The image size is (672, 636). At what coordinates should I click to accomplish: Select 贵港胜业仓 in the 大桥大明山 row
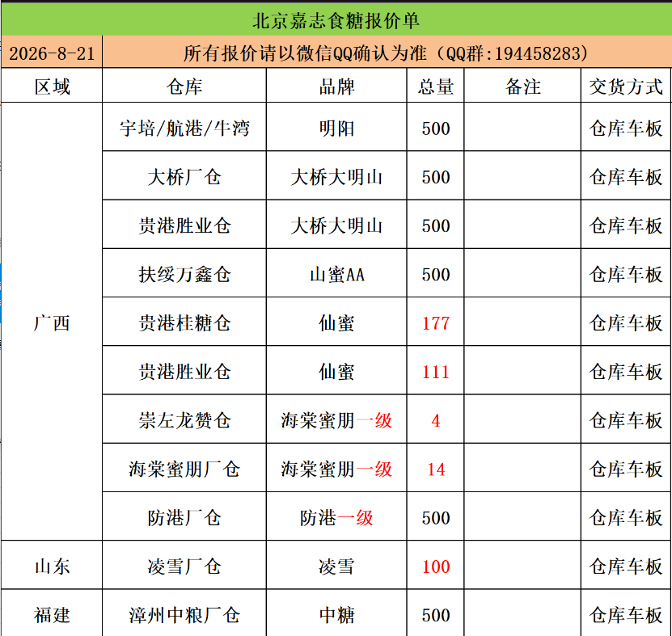tap(184, 225)
